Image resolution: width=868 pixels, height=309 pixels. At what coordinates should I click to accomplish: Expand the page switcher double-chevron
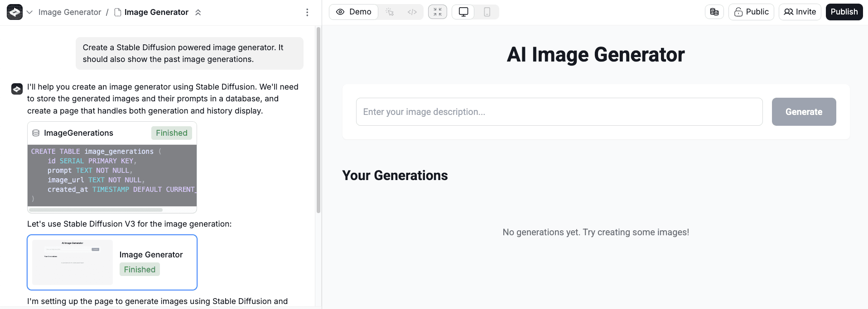(198, 12)
